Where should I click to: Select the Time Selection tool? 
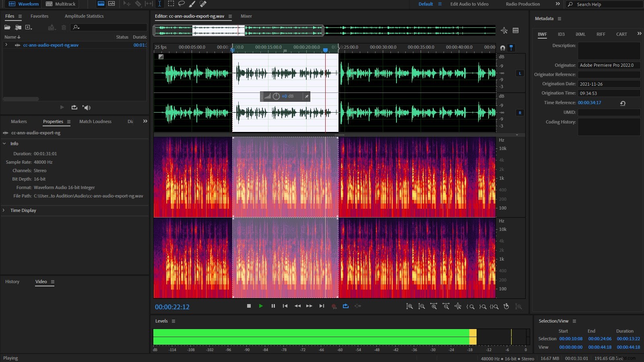point(160,4)
